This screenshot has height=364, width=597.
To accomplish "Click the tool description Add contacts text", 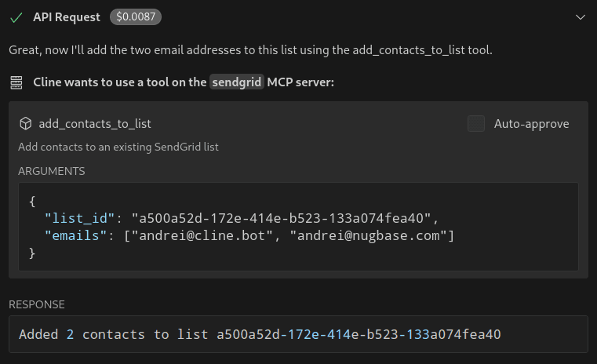I will 118,147.
